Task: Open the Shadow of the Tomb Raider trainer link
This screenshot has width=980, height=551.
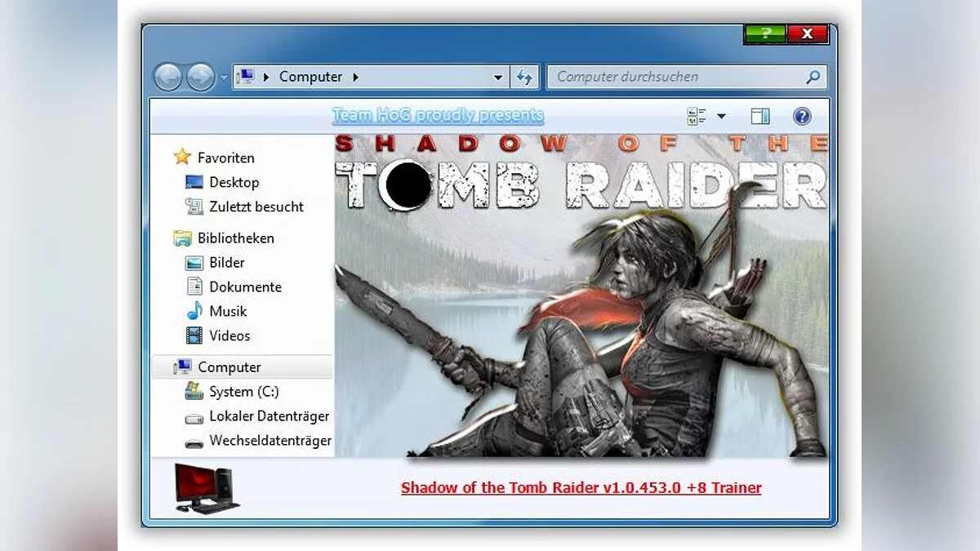Action: (581, 487)
